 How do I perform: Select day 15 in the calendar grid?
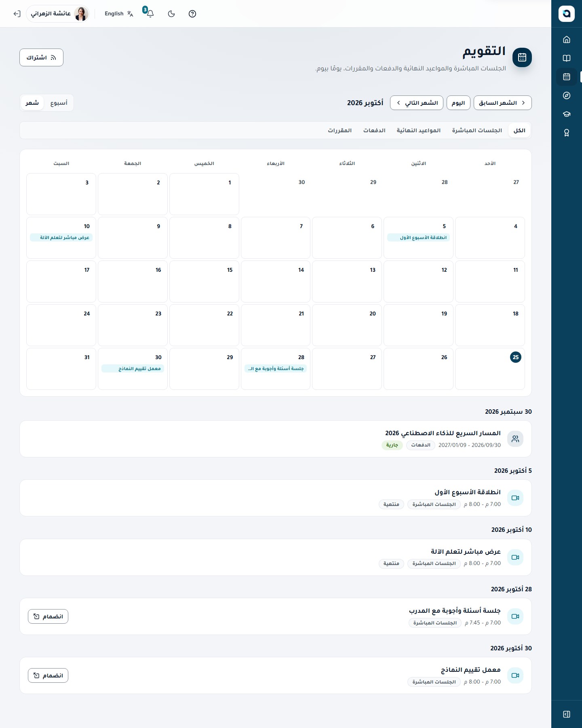pyautogui.click(x=204, y=281)
